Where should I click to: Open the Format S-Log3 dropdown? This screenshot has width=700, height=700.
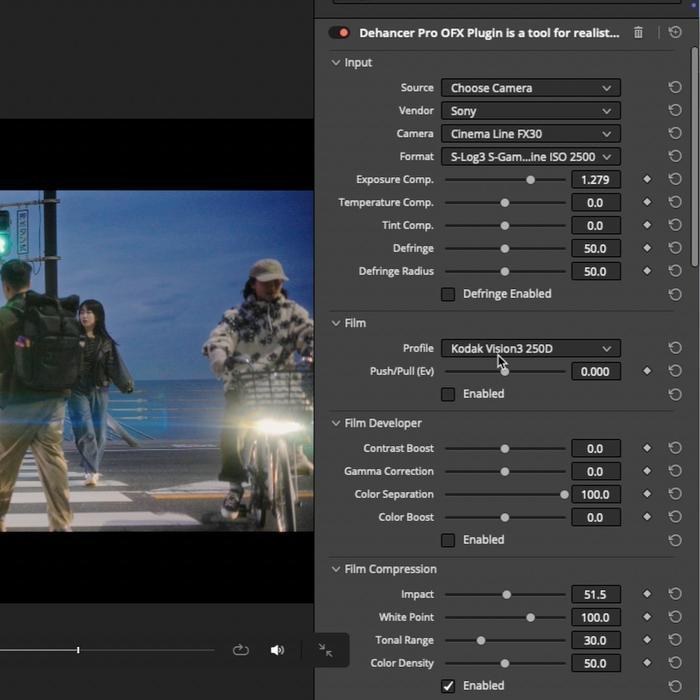[531, 157]
